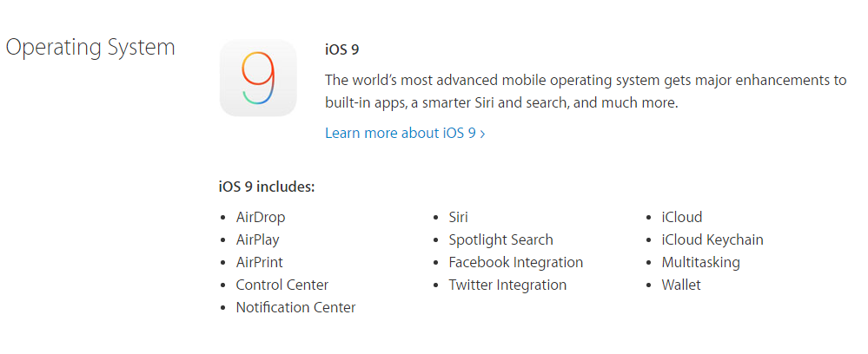Click the iOS 9 includes heading

tap(268, 187)
